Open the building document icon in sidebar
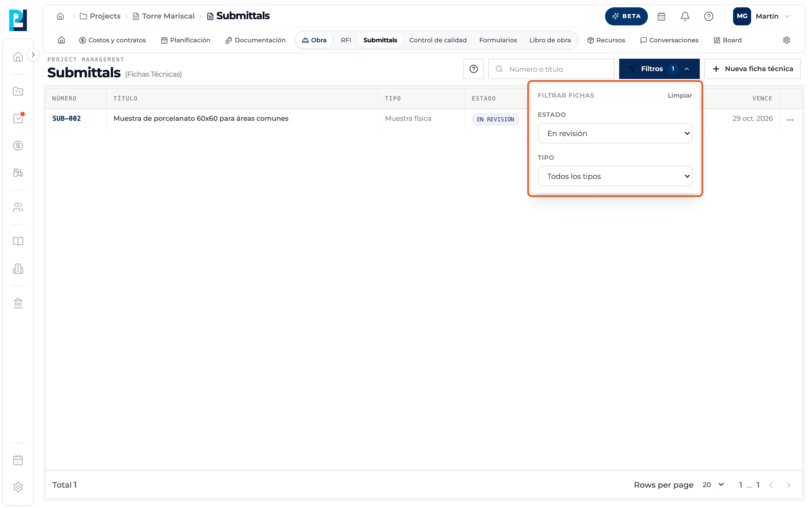 point(18,269)
